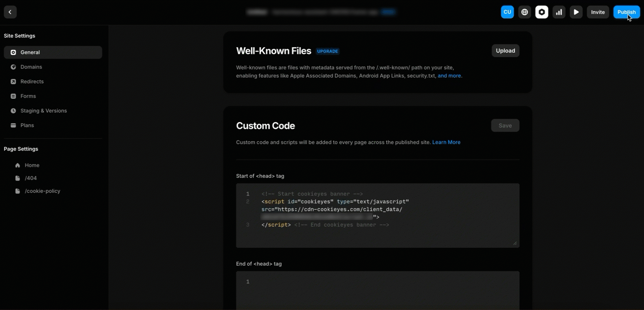Click Learn More about custom code
This screenshot has width=644, height=310.
(x=446, y=142)
